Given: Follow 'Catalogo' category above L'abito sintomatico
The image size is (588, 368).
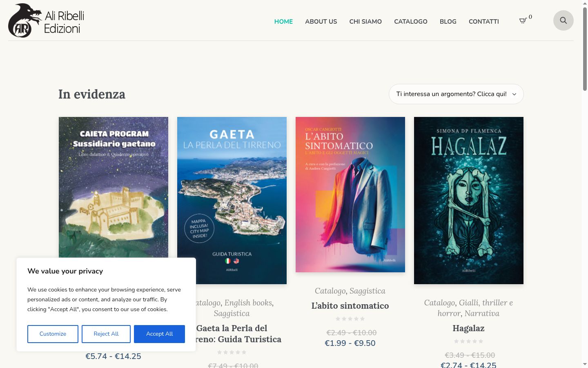Looking at the screenshot, I should 330,291.
